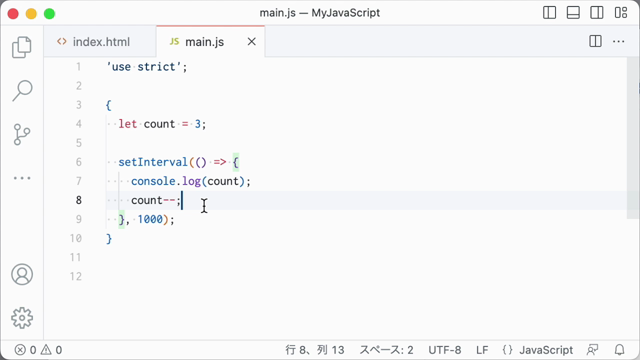Screen dimensions: 640x360
Task: Split the editor to the right
Action: (596, 41)
